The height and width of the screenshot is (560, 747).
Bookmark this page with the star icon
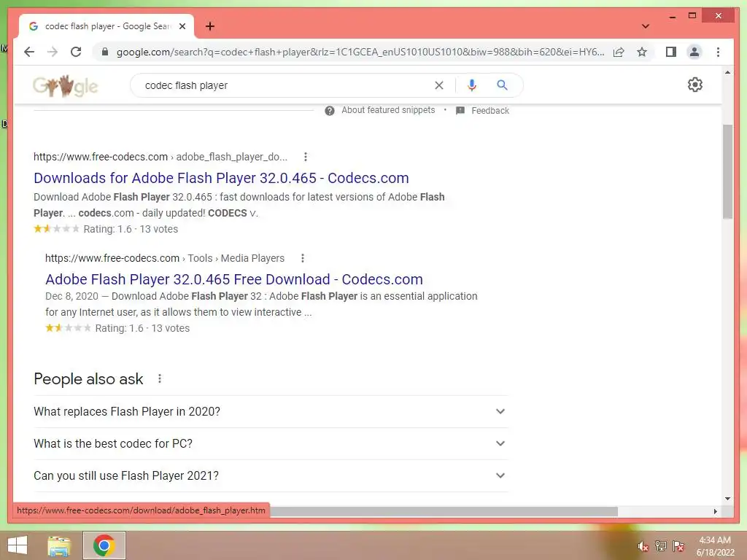click(x=642, y=52)
